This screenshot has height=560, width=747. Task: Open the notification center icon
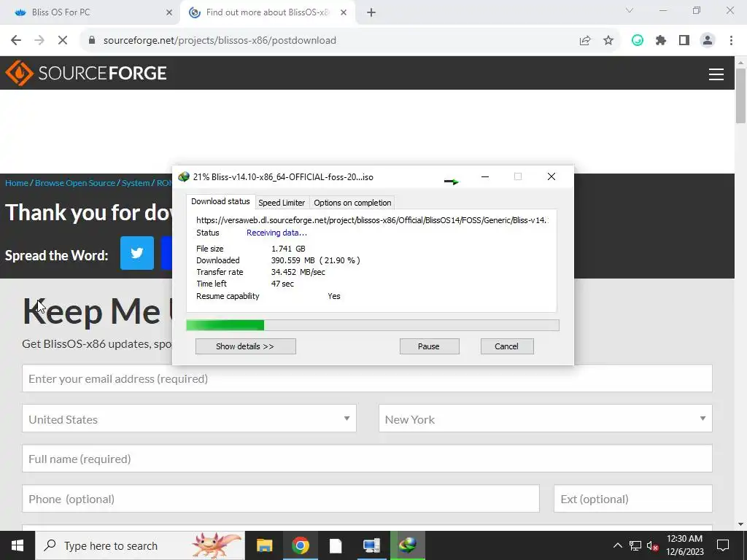coord(723,545)
